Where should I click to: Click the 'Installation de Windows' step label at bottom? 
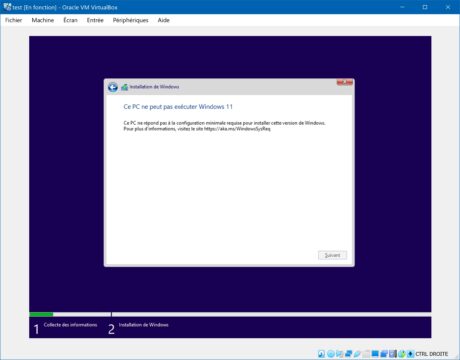144,325
